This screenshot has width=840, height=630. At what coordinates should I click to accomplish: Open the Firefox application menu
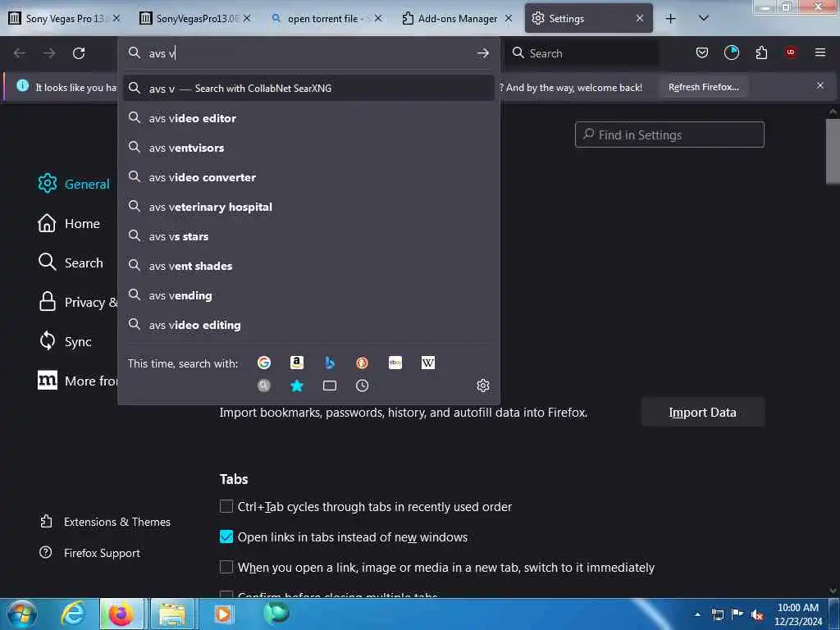coord(820,52)
